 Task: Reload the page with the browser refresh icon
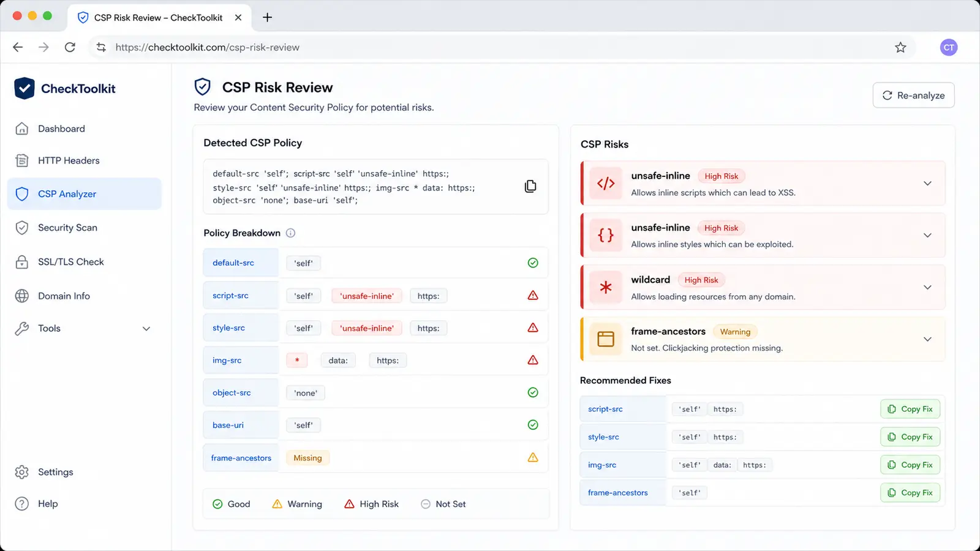coord(70,47)
